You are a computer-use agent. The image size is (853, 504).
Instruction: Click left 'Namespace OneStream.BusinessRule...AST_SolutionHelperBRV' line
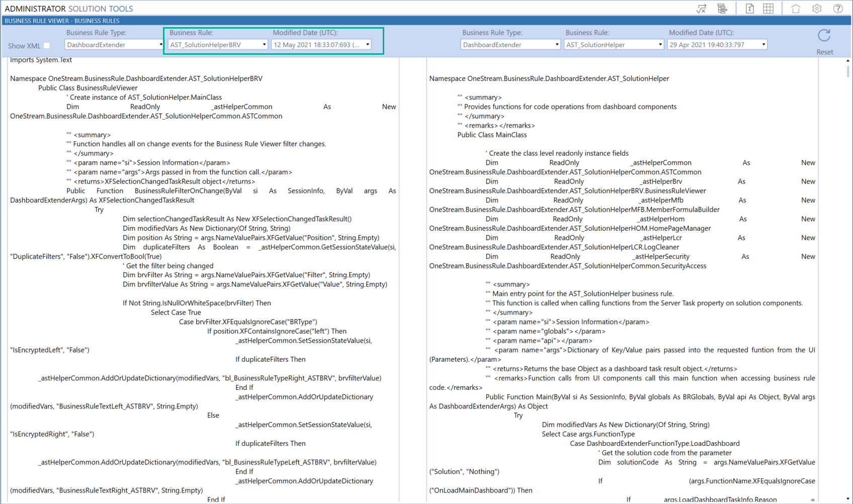click(136, 78)
